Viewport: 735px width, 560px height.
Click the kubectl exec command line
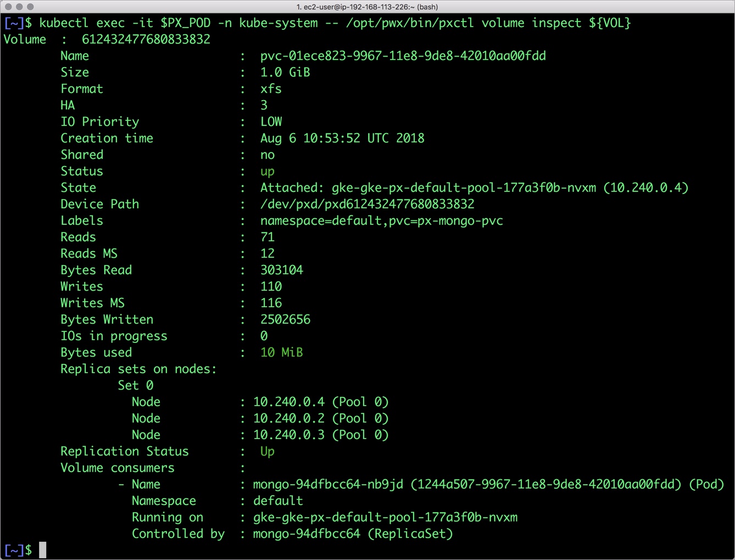point(335,23)
